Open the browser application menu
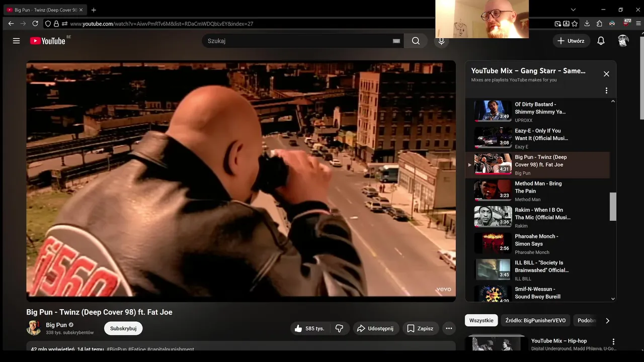The height and width of the screenshot is (362, 644). [x=638, y=24]
